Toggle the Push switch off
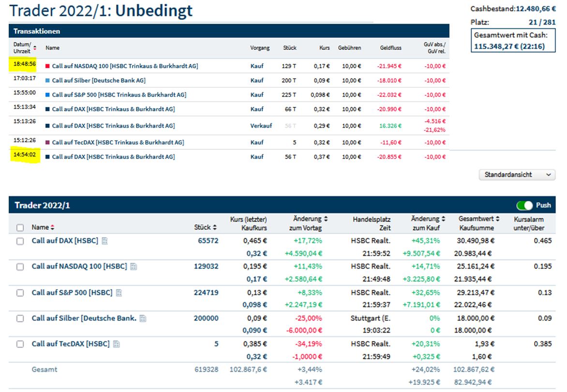 tap(524, 205)
